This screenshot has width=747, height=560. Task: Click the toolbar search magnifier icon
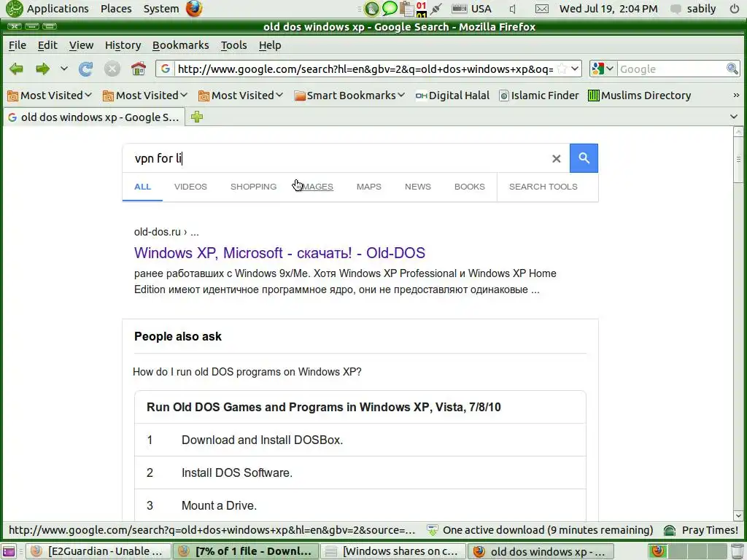pos(732,69)
